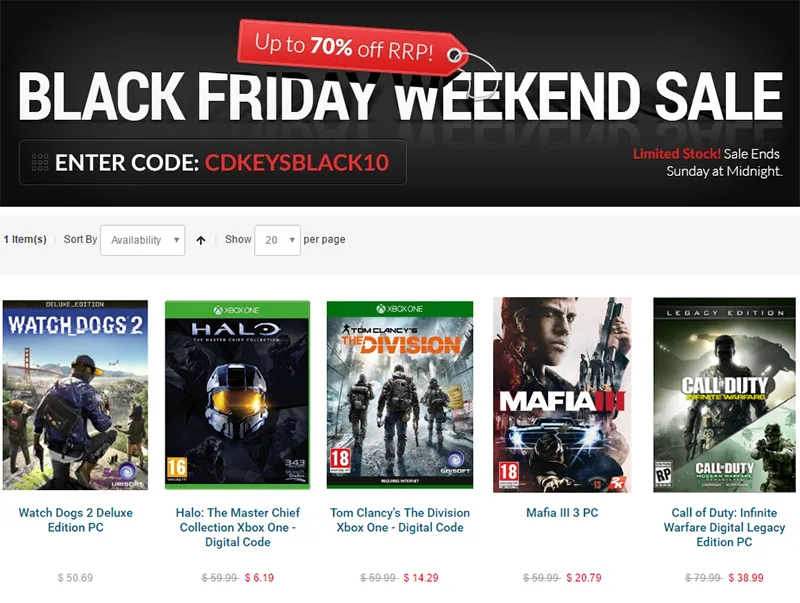
Task: Click Tom Clancy's The Division title link
Action: click(x=400, y=520)
